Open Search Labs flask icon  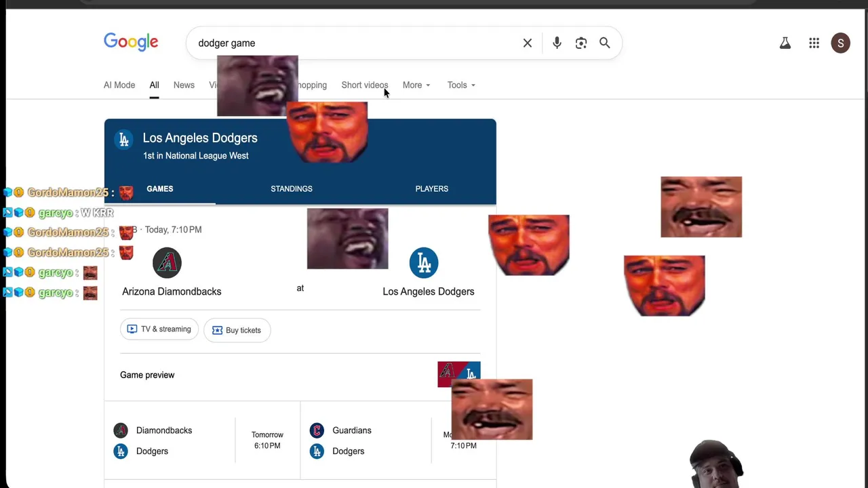click(785, 43)
